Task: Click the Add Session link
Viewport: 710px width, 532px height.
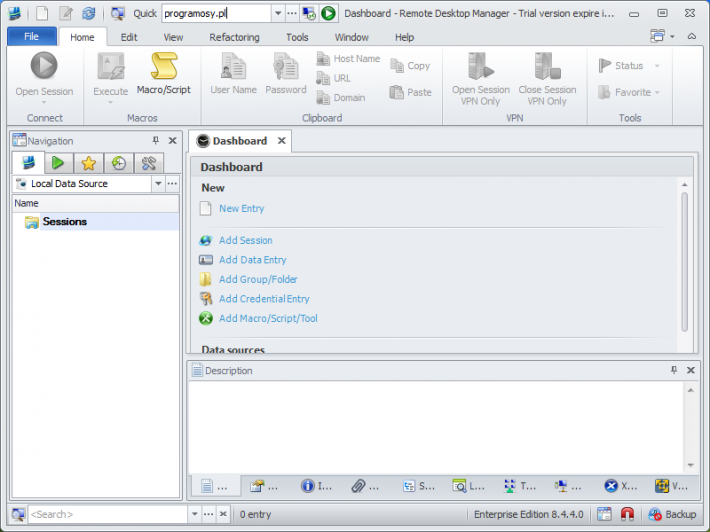Action: coord(245,240)
